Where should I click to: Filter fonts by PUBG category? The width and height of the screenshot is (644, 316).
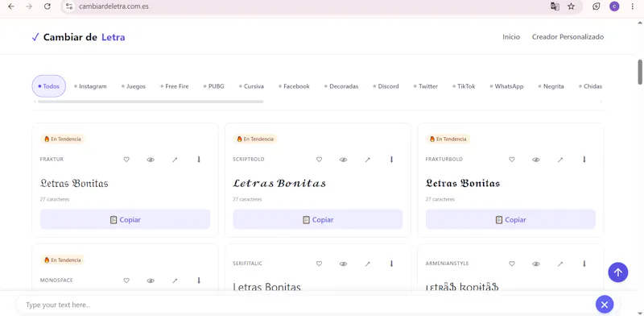point(213,86)
